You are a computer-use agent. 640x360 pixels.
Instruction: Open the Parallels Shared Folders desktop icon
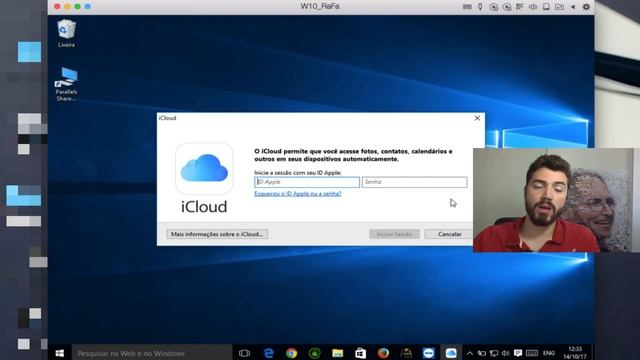pos(66,84)
